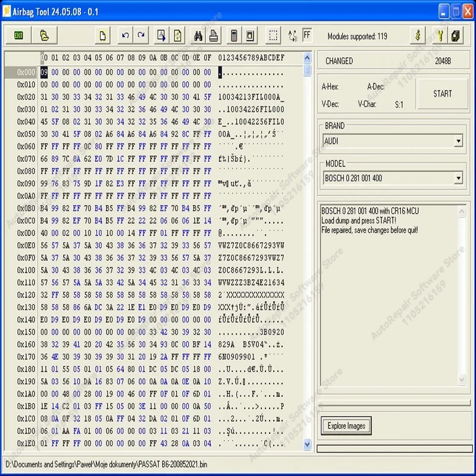This screenshot has height=476, width=476.
Task: Click the binoculars find icon
Action: click(198, 36)
